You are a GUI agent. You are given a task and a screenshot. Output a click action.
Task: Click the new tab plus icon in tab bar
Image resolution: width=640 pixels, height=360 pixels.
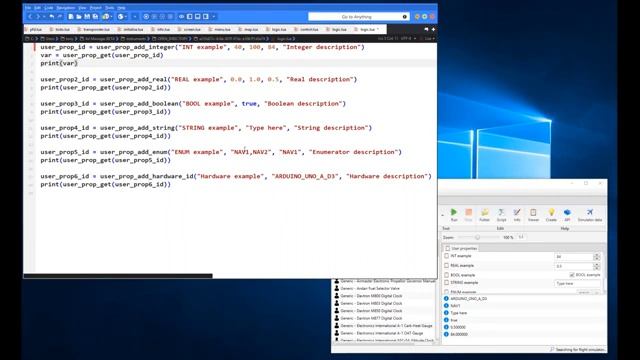[x=433, y=29]
